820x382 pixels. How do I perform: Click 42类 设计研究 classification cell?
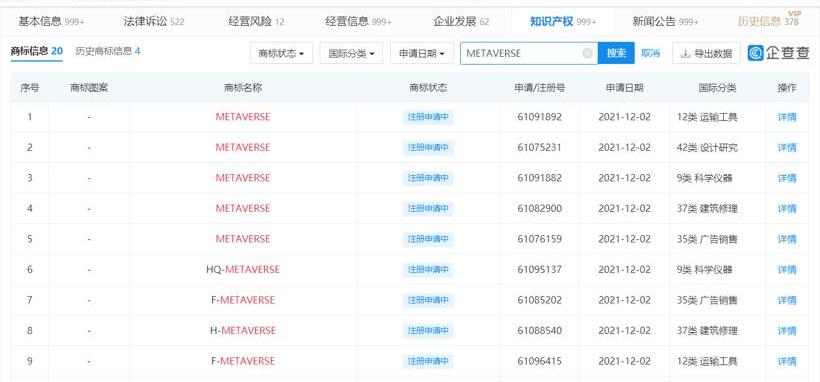(x=707, y=148)
